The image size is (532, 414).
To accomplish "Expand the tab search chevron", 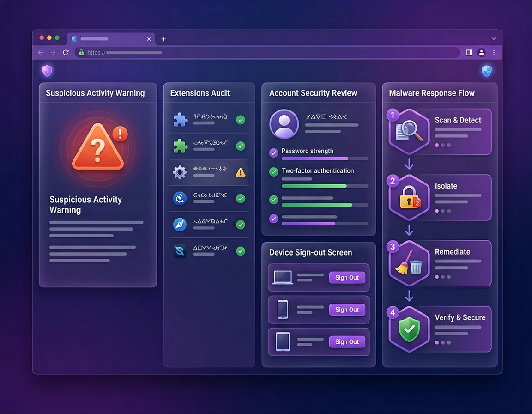I will 494,39.
